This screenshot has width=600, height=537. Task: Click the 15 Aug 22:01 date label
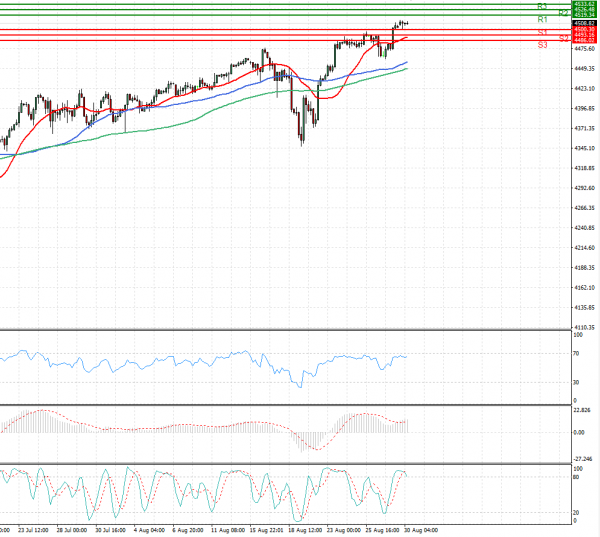[x=267, y=530]
